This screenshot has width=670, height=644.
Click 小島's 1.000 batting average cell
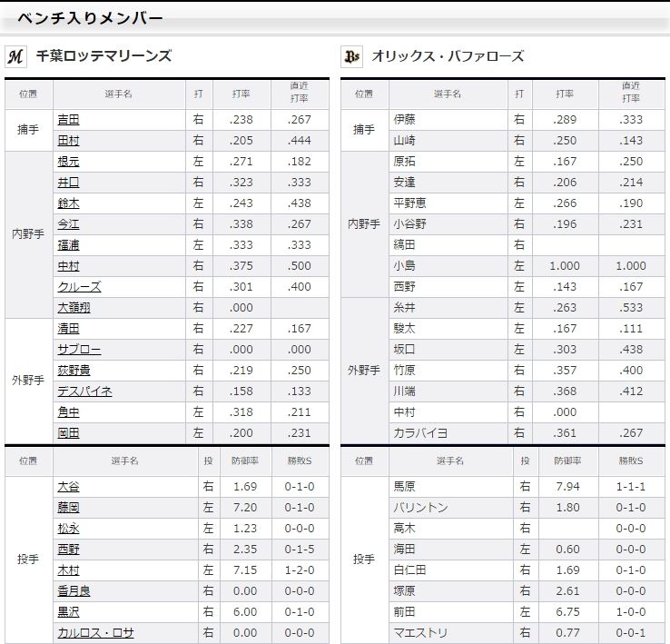[x=565, y=266]
